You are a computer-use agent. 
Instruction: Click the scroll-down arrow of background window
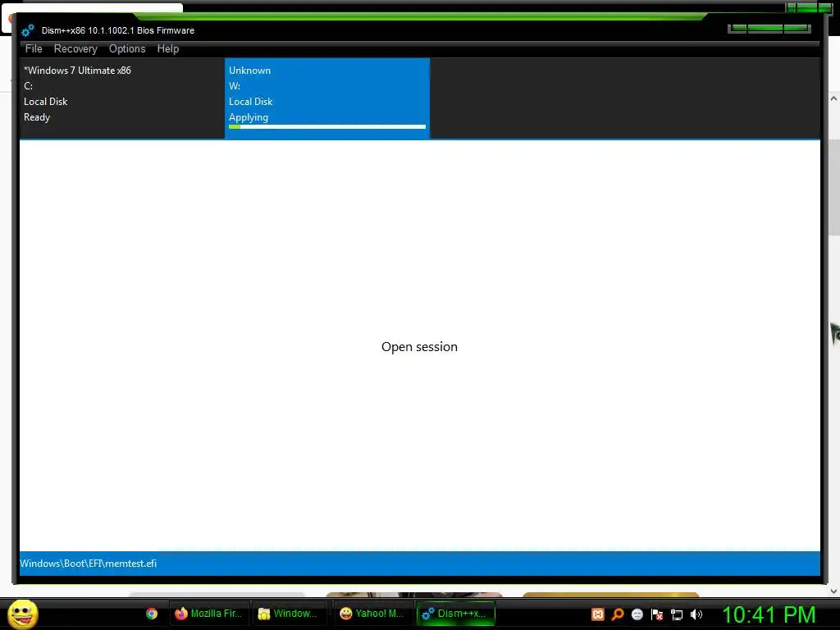coord(833,591)
